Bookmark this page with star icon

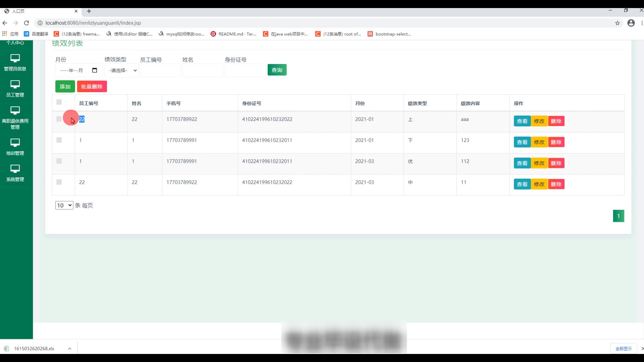[617, 23]
